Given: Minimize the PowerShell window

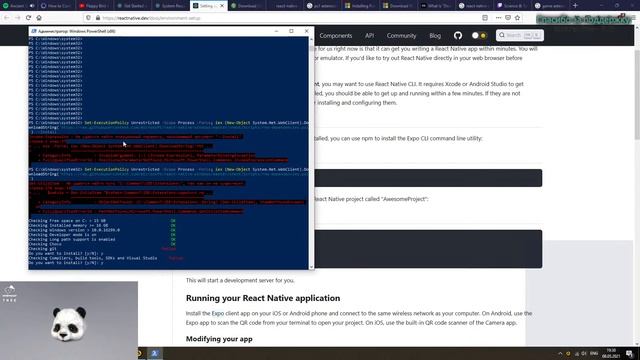Looking at the screenshot, I should click(x=276, y=31).
